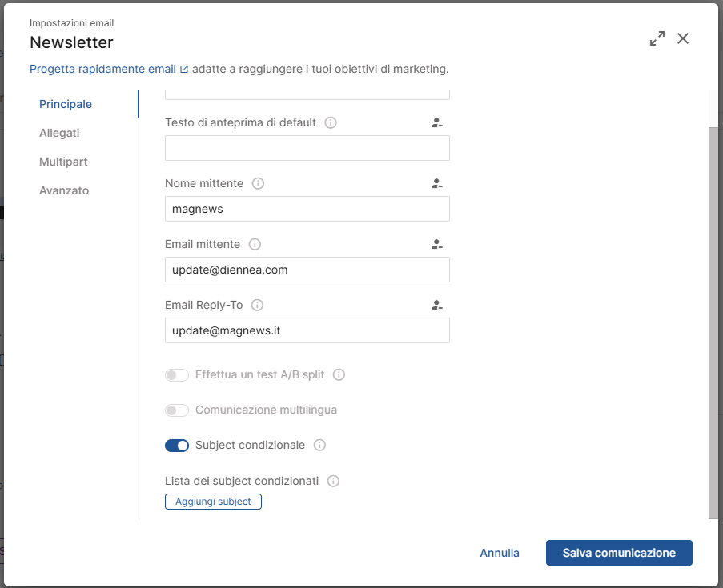723x588 pixels.
Task: Click info icon for Lista dei subject condizionati
Action: (333, 481)
